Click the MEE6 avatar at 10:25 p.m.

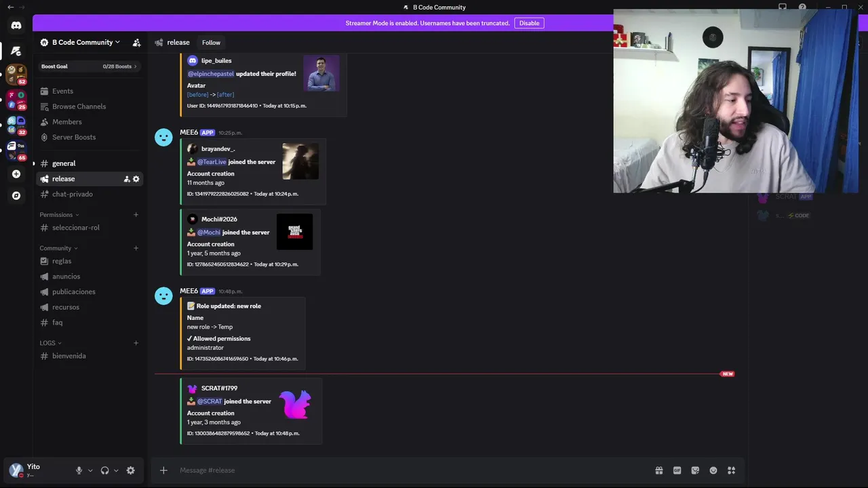pyautogui.click(x=163, y=138)
